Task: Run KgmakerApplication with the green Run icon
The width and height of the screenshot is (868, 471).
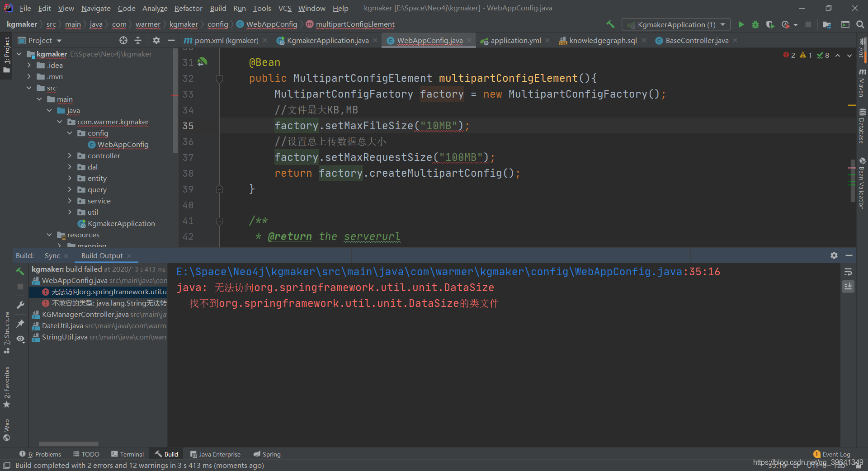Action: pyautogui.click(x=741, y=24)
